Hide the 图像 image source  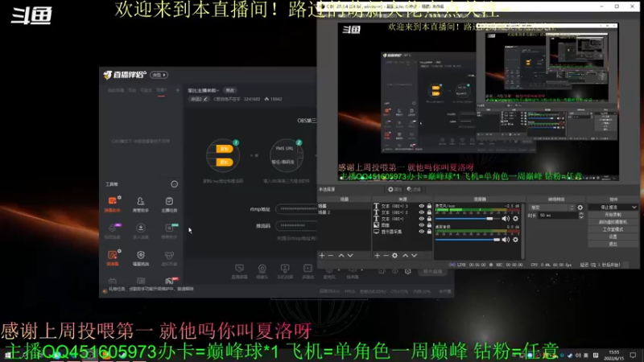[x=421, y=225]
